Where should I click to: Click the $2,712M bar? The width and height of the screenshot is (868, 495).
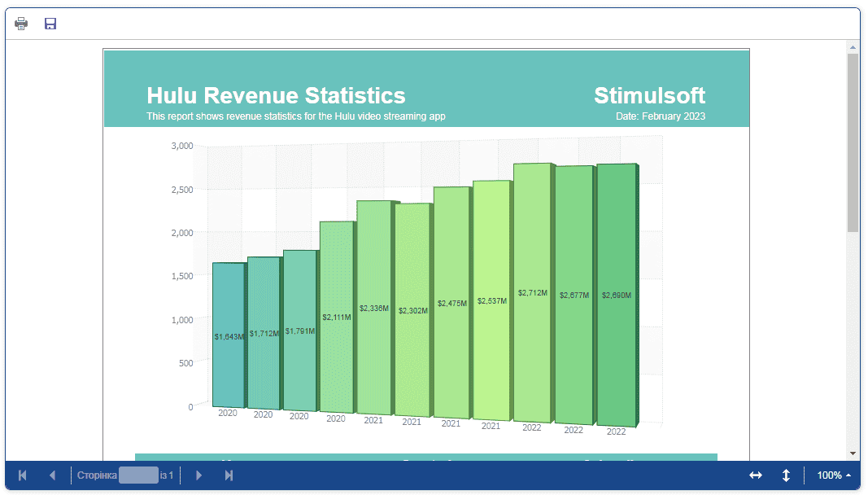[533, 292]
